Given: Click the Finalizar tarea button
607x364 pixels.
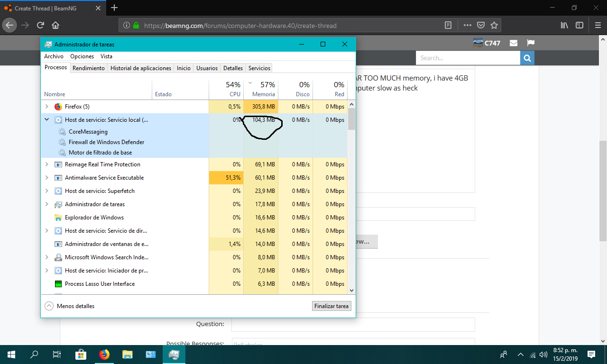Looking at the screenshot, I should pos(331,306).
